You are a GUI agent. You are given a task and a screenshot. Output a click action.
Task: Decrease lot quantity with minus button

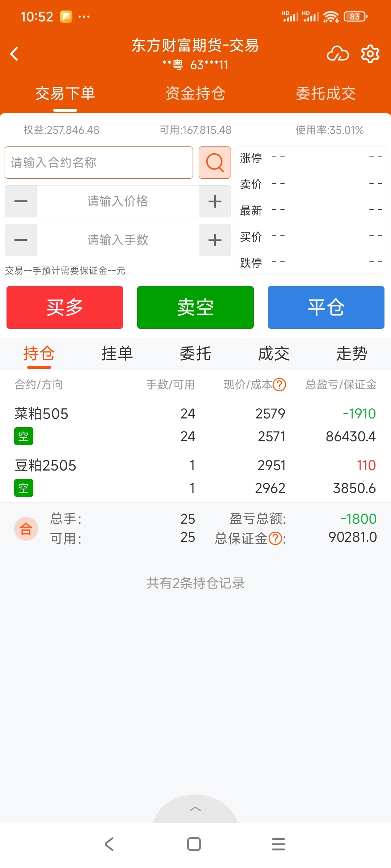pos(21,240)
